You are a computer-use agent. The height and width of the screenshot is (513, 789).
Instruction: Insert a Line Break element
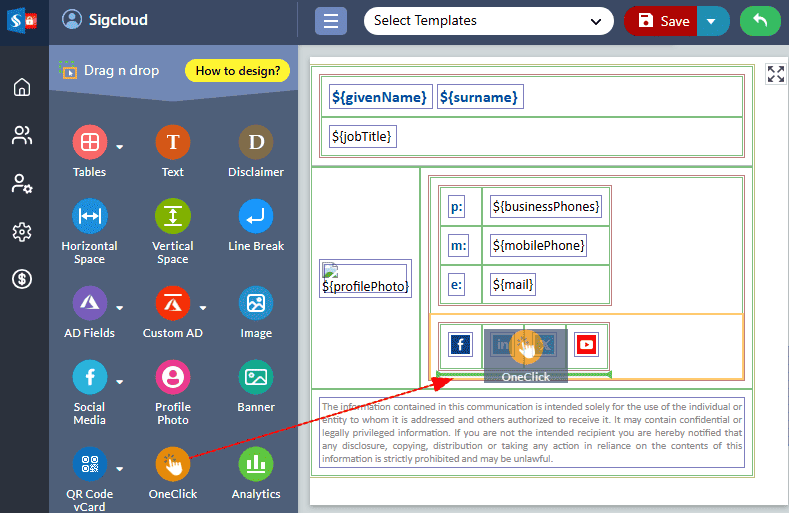click(256, 217)
